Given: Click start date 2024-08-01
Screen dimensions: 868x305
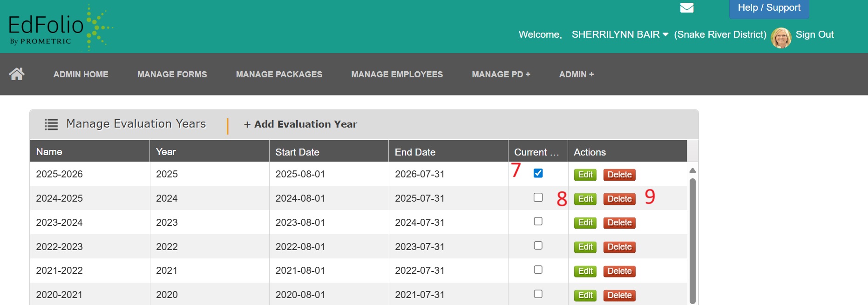Looking at the screenshot, I should 300,198.
